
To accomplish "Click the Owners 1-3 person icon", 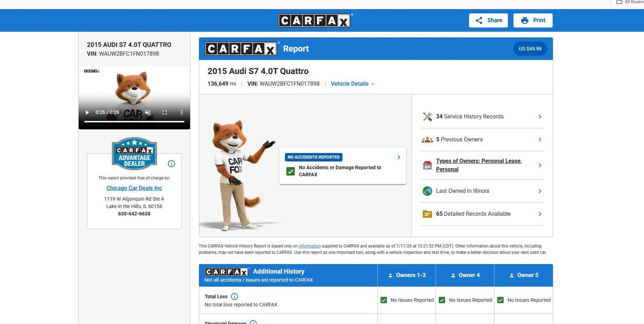I will (x=390, y=276).
